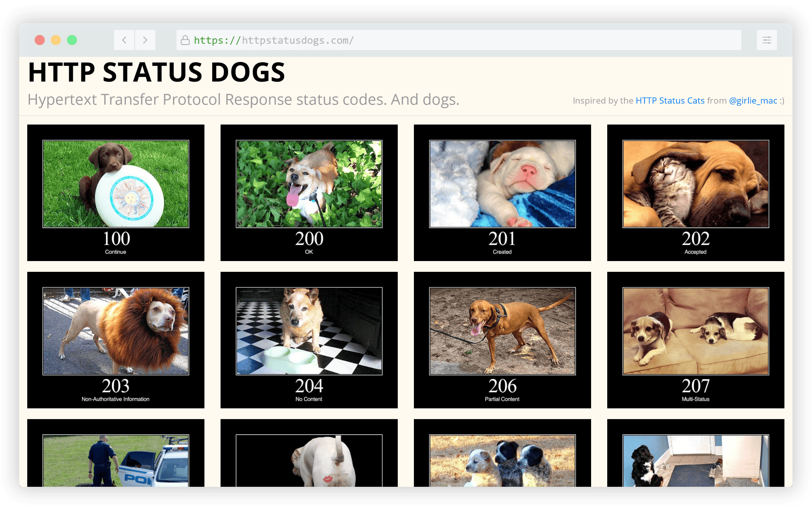Click the 206 Partial Content dog image

(x=502, y=332)
